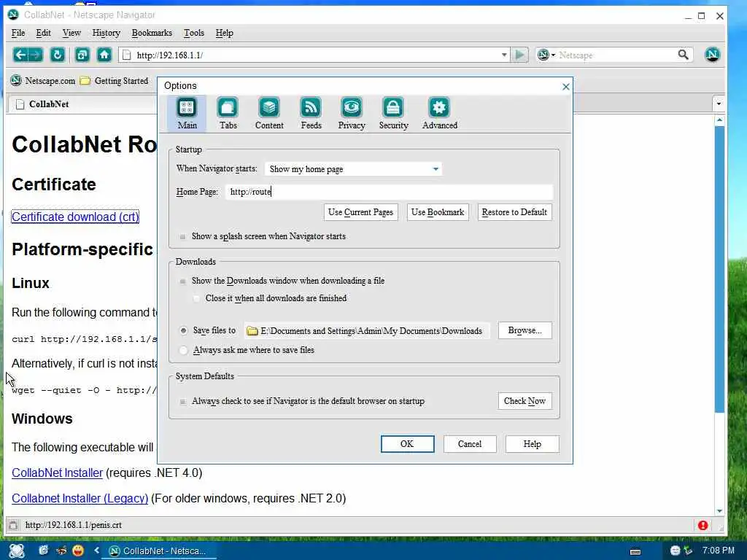The height and width of the screenshot is (560, 747).
Task: Confirm options with the OK button
Action: 407,444
